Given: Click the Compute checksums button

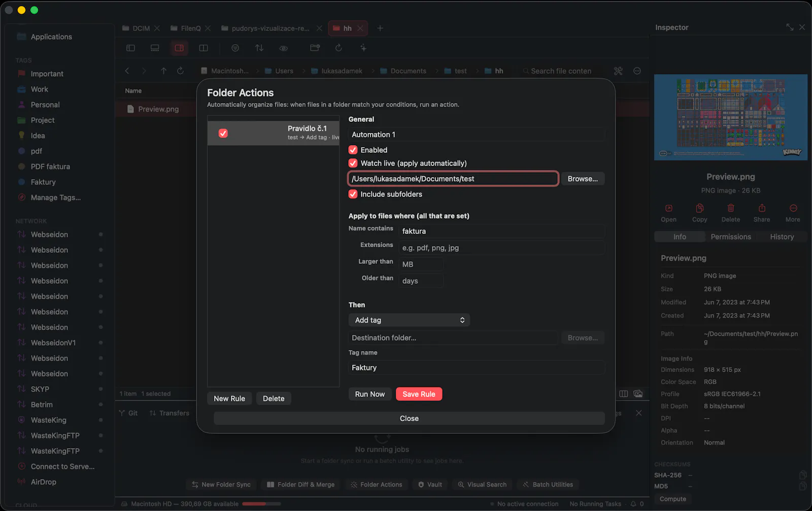Looking at the screenshot, I should point(673,499).
